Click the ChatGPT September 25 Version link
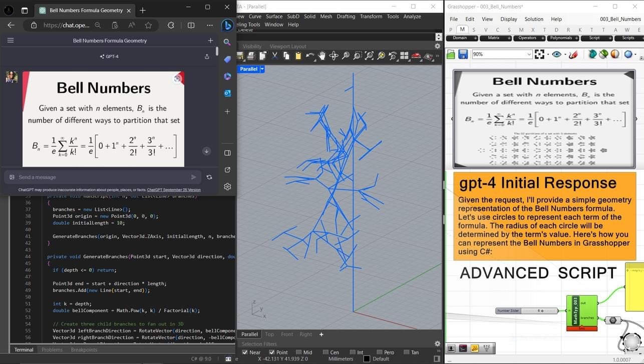 pos(174,190)
